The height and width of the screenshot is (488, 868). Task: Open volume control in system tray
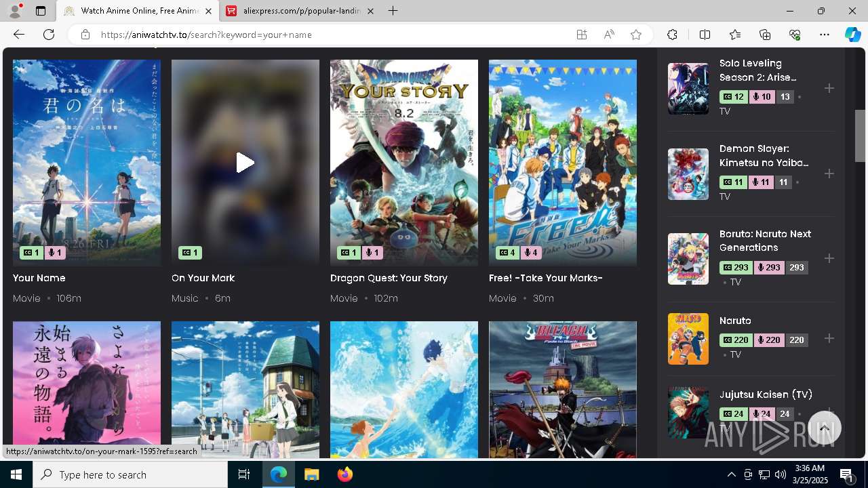point(780,474)
